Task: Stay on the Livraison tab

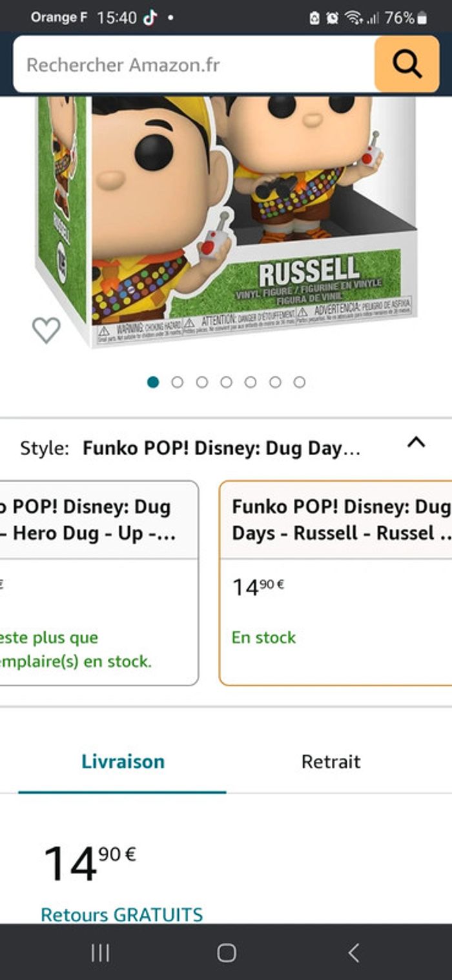Action: [x=121, y=762]
